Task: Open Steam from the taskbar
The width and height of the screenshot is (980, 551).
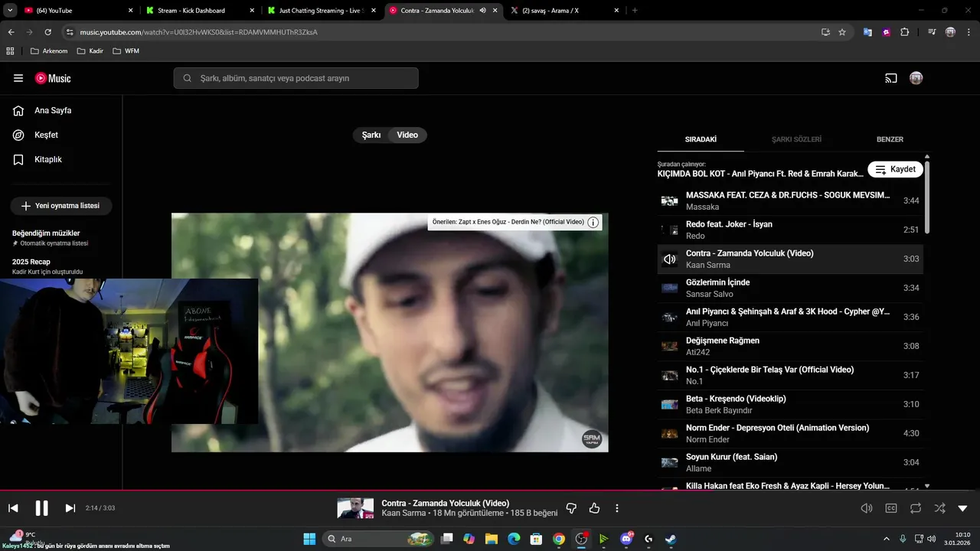Action: click(671, 539)
